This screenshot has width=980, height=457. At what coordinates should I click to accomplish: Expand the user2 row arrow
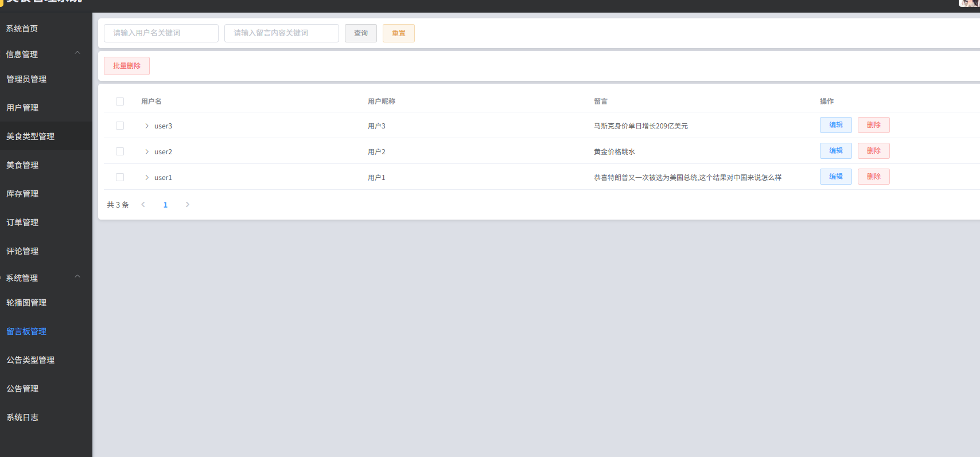click(x=147, y=151)
